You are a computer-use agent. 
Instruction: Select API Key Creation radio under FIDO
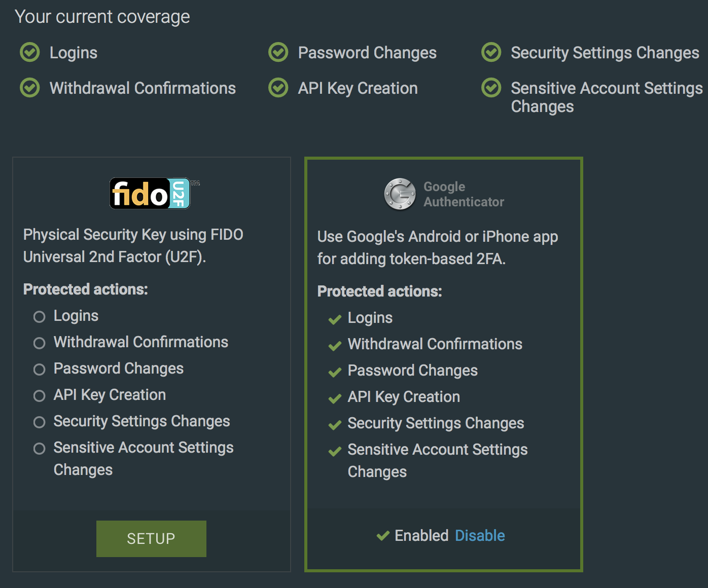point(39,396)
